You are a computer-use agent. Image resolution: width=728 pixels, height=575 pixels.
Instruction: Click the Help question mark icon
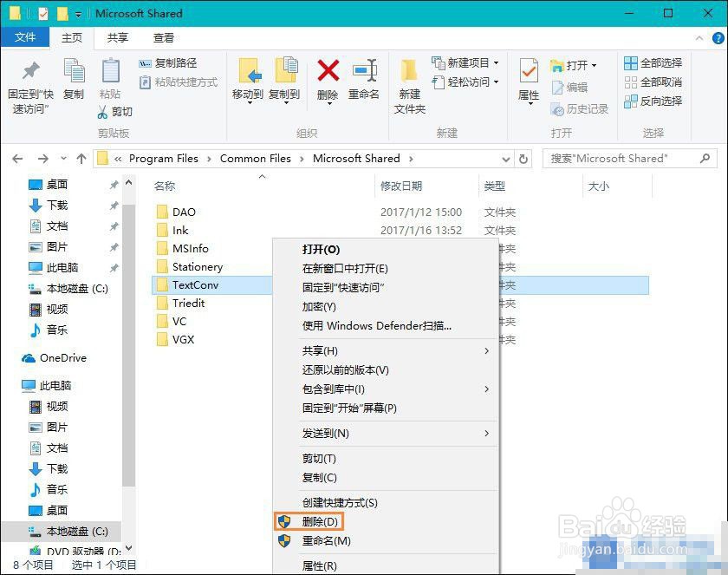pyautogui.click(x=718, y=38)
